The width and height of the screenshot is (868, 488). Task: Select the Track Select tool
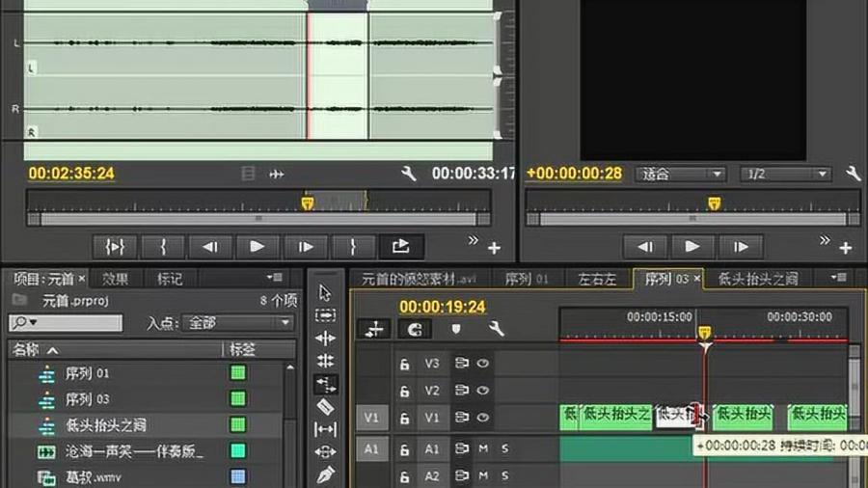325,315
